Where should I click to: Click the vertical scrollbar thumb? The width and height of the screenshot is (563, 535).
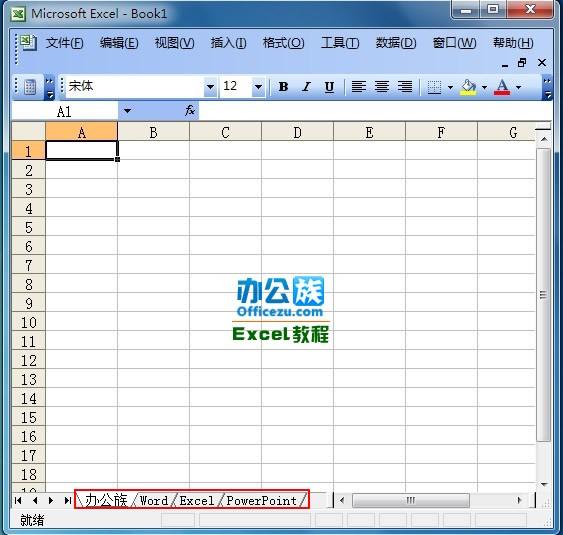tap(544, 295)
